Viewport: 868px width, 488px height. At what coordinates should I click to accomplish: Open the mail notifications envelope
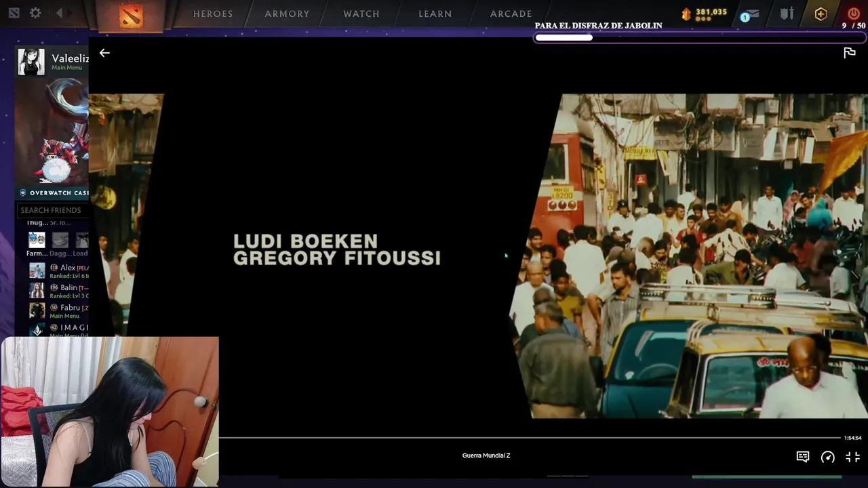click(x=750, y=14)
